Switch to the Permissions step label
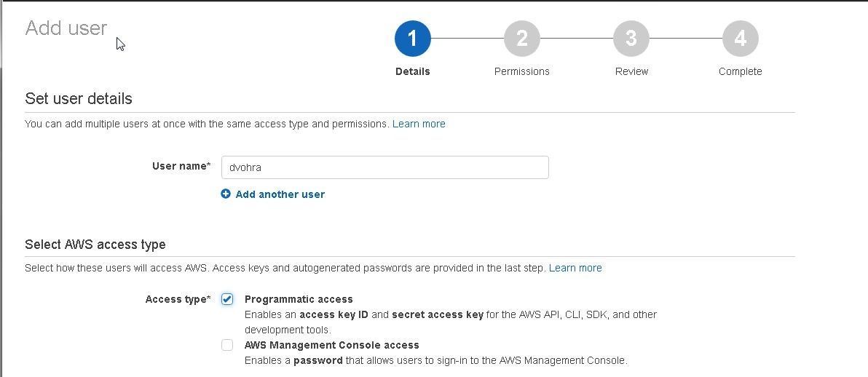Image resolution: width=868 pixels, height=377 pixels. pyautogui.click(x=521, y=71)
